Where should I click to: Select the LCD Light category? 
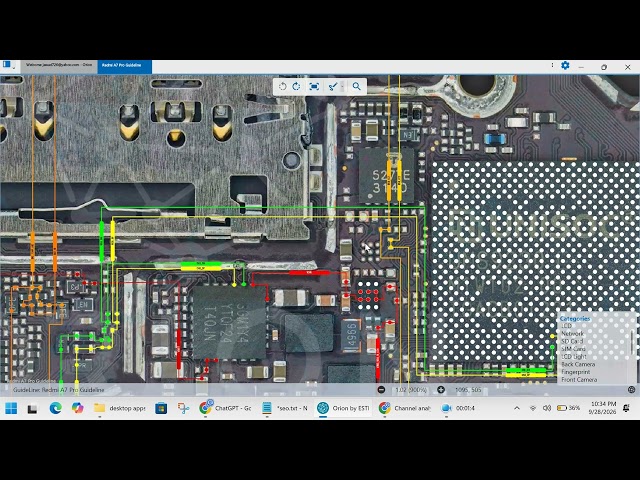pos(574,357)
